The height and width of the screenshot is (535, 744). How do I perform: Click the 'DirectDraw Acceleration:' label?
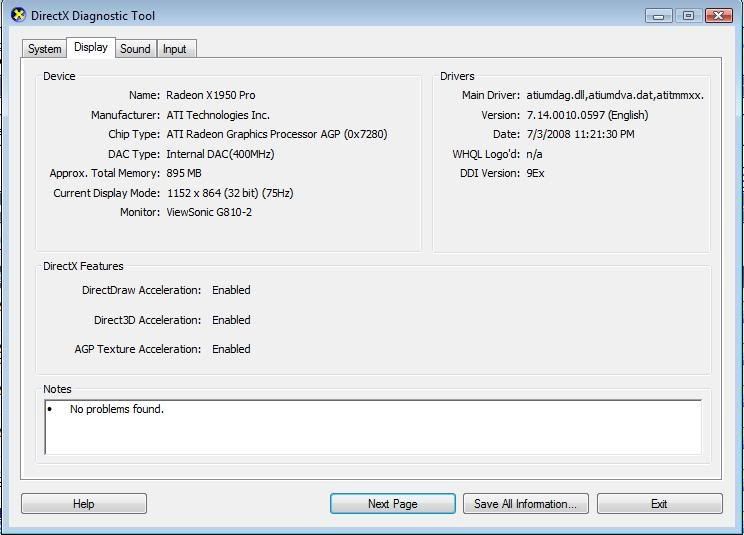click(x=141, y=290)
